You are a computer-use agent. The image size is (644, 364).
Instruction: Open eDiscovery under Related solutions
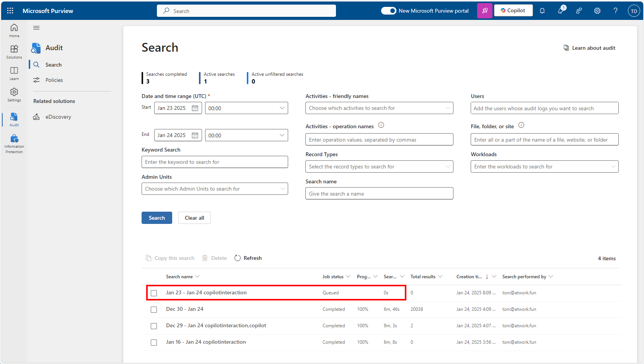58,117
